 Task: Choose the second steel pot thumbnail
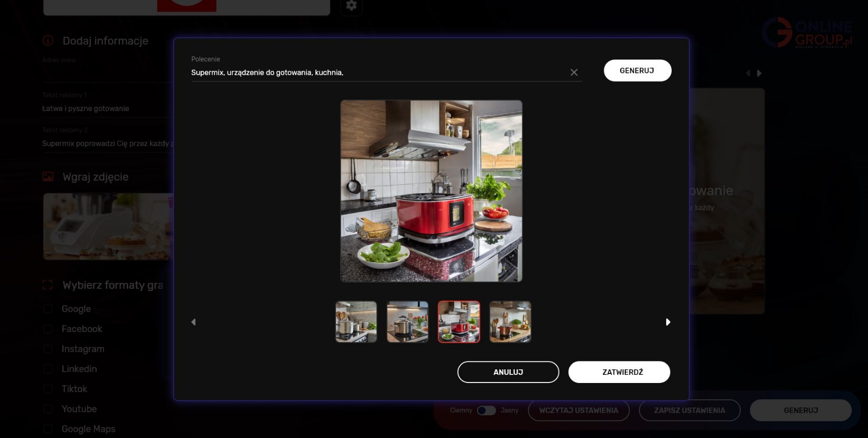pyautogui.click(x=408, y=322)
